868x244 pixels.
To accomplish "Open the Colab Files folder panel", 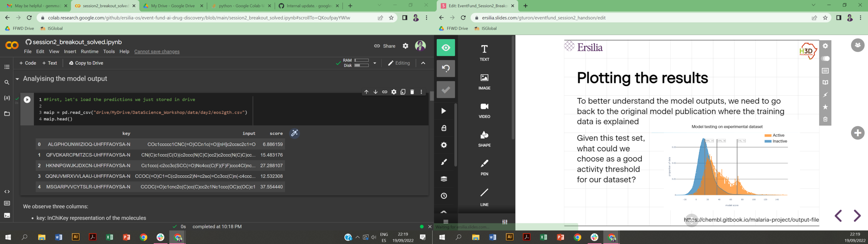I will [x=7, y=113].
